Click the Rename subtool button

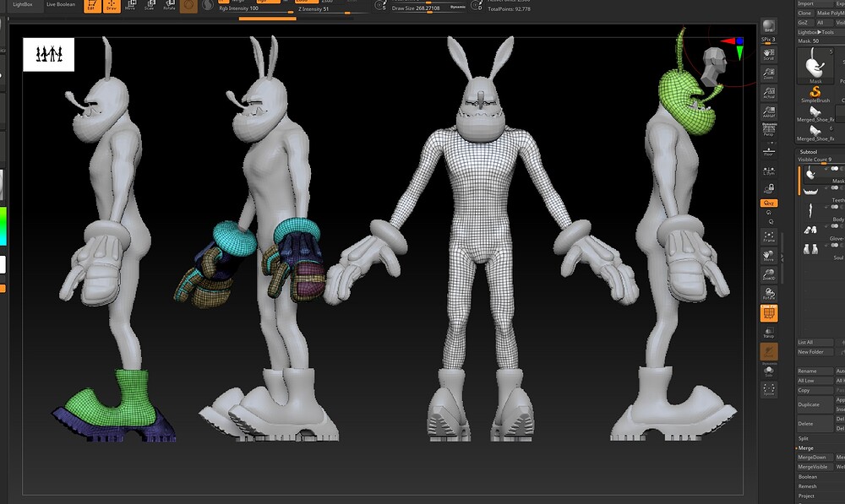(815, 371)
